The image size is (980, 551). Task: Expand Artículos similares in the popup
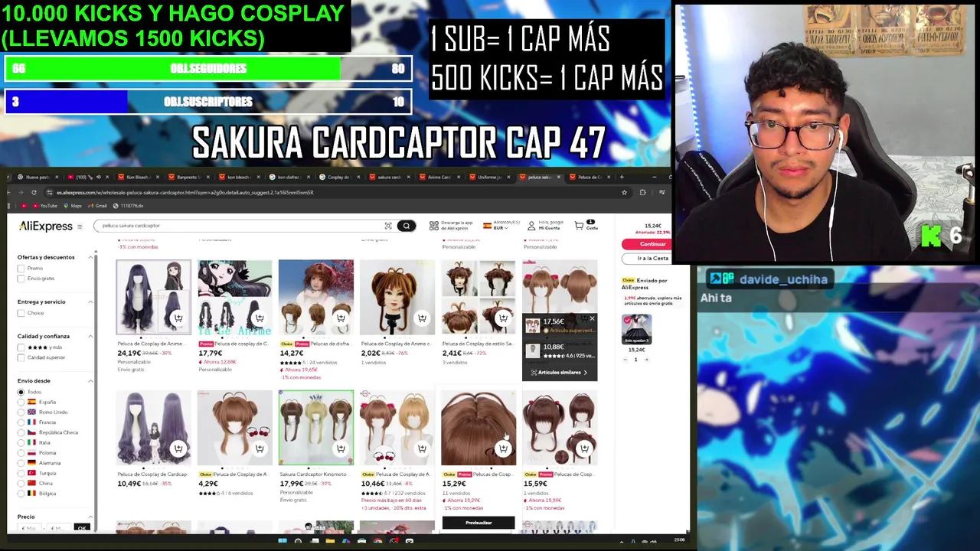click(559, 373)
